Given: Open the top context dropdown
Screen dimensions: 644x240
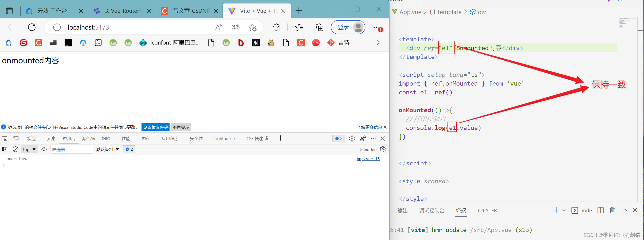Looking at the screenshot, I should (29, 149).
